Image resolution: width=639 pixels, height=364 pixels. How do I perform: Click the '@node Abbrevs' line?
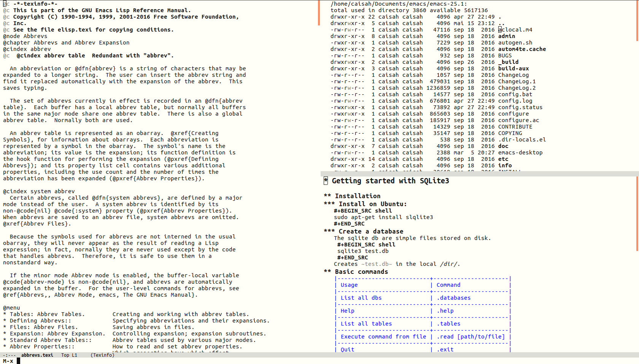point(25,36)
